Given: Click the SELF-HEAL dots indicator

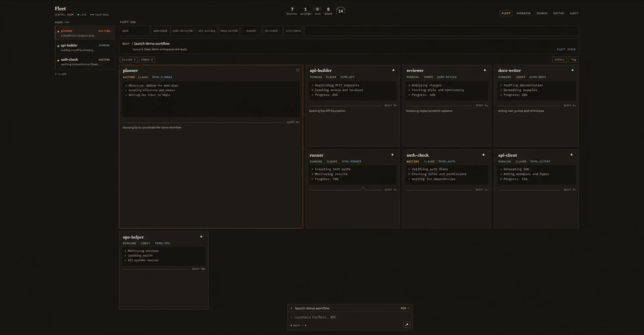Looking at the screenshot, I should (x=92, y=15).
